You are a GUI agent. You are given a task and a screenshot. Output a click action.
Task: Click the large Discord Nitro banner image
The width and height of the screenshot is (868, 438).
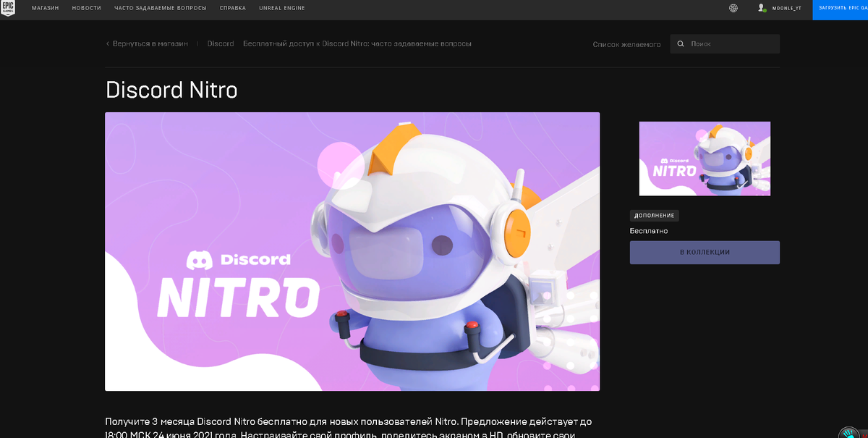coord(352,251)
